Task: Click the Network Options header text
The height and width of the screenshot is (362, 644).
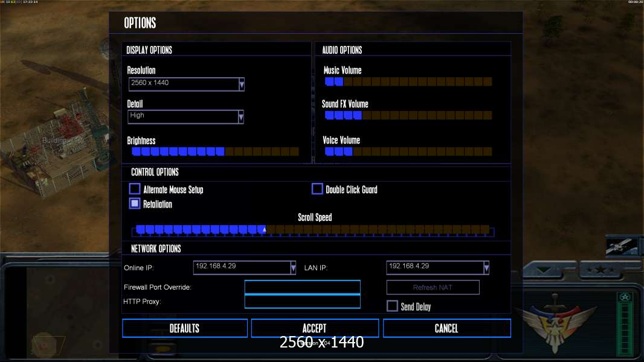Action: click(156, 249)
